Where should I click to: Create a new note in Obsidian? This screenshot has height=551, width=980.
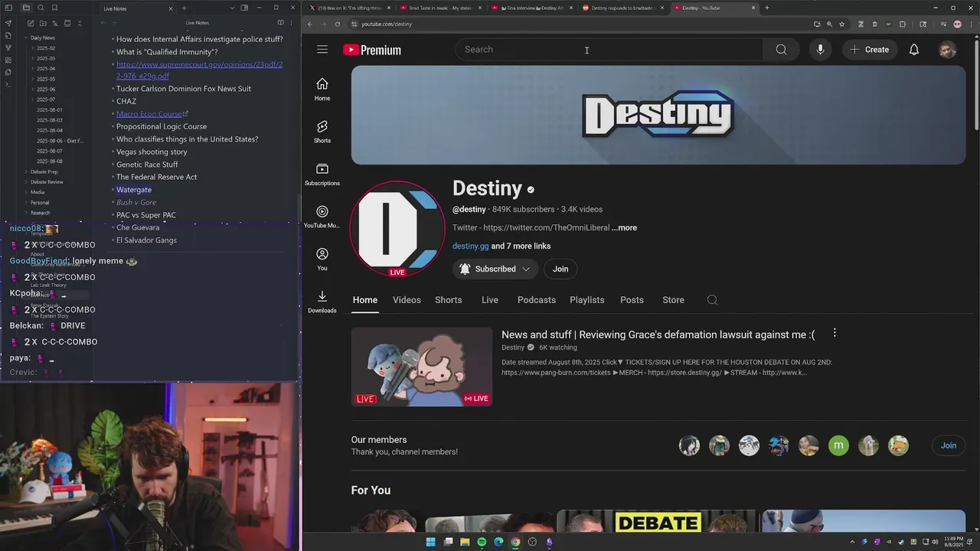coord(30,24)
